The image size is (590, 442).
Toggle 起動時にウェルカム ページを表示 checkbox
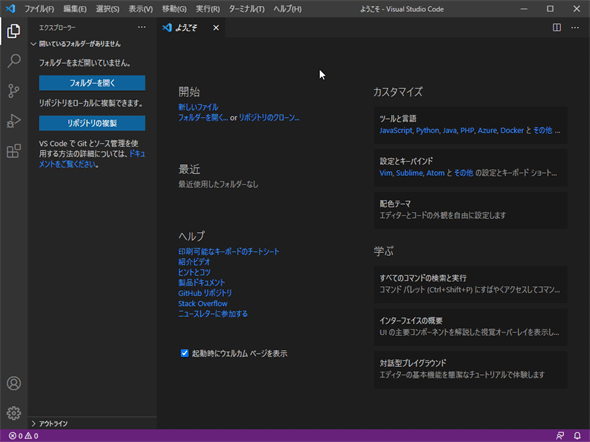(x=184, y=353)
